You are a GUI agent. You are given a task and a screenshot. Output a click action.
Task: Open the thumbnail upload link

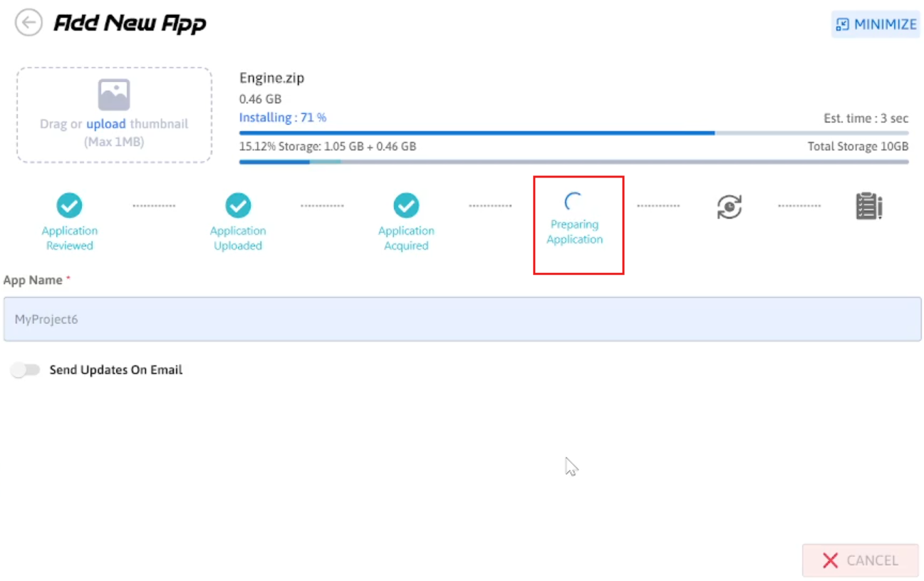[x=106, y=124]
